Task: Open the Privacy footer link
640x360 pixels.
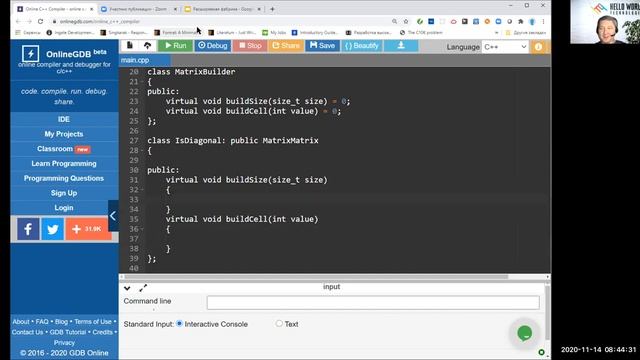Action: coord(64,343)
